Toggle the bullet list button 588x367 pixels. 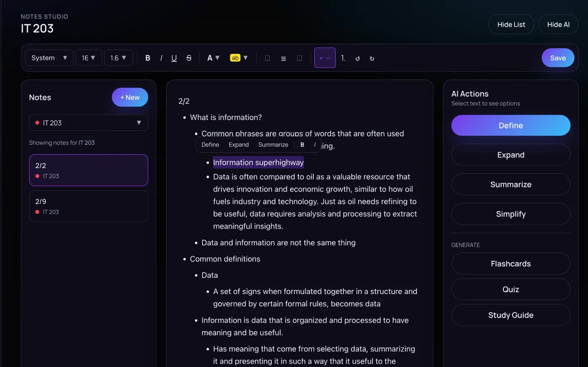pos(325,58)
